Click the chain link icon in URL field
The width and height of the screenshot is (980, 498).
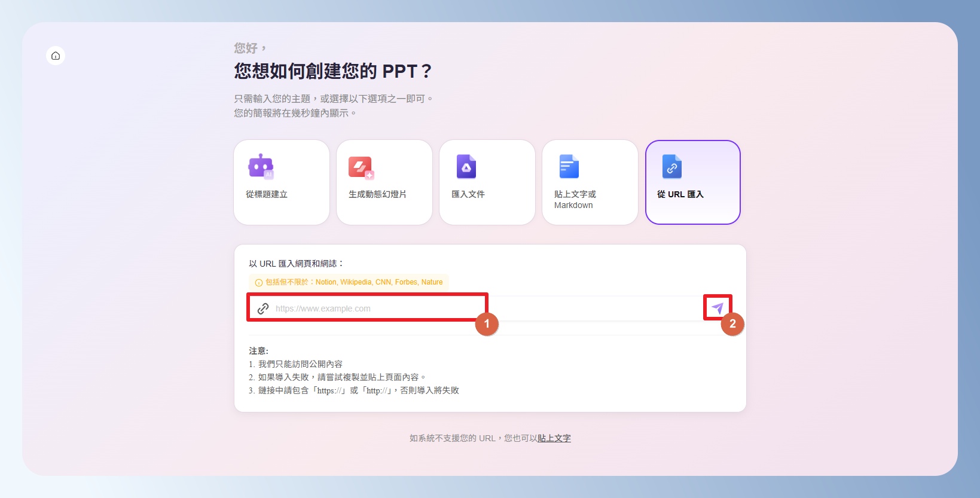point(263,308)
